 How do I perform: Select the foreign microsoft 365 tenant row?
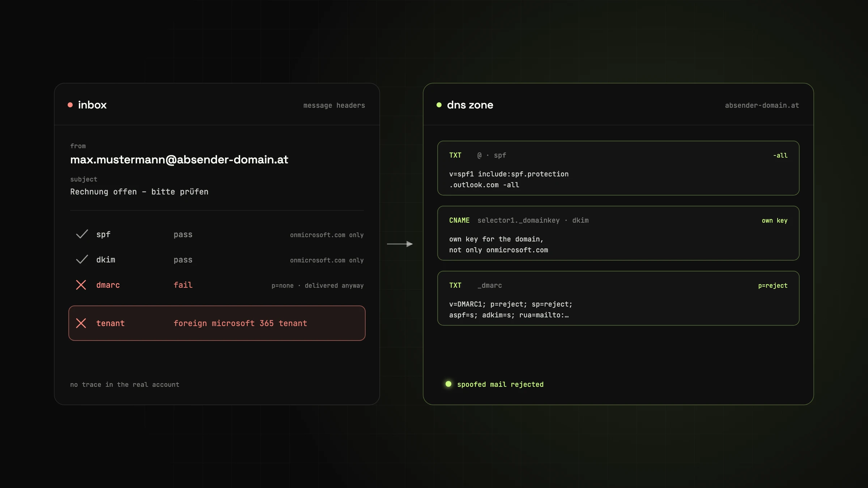217,323
